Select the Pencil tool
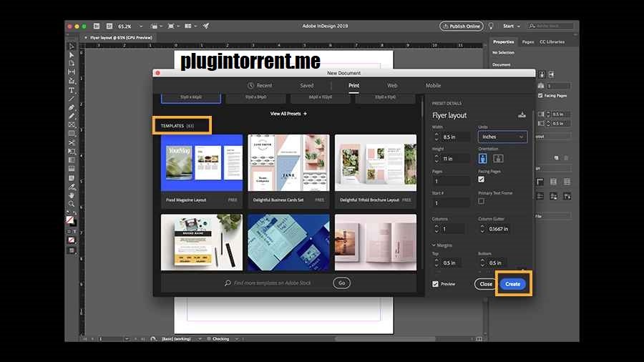Viewport: 644px width, 362px height. coord(72,116)
